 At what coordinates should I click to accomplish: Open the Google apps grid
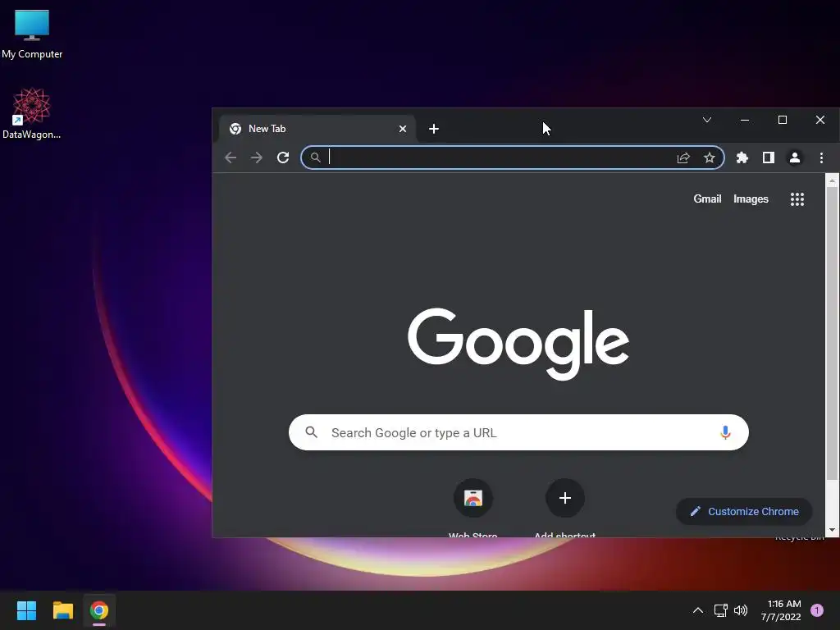click(797, 199)
